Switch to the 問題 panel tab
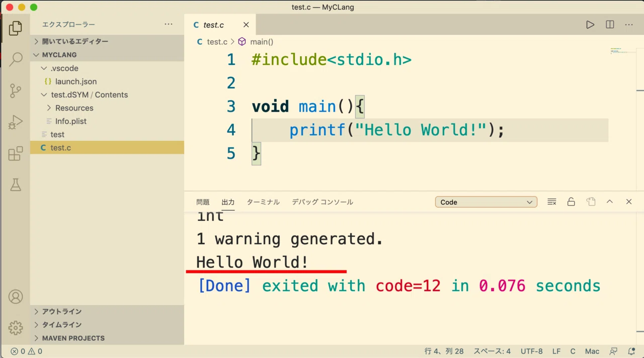The image size is (644, 358). pyautogui.click(x=203, y=202)
